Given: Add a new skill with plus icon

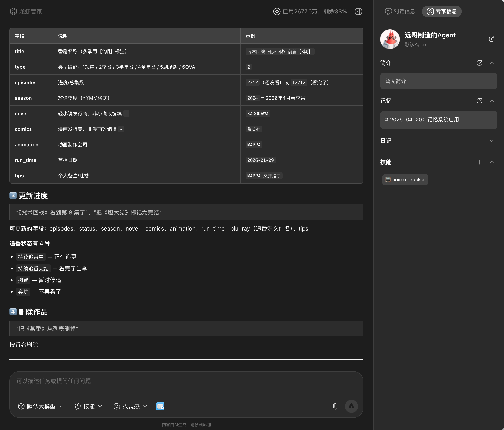Looking at the screenshot, I should coord(479,162).
